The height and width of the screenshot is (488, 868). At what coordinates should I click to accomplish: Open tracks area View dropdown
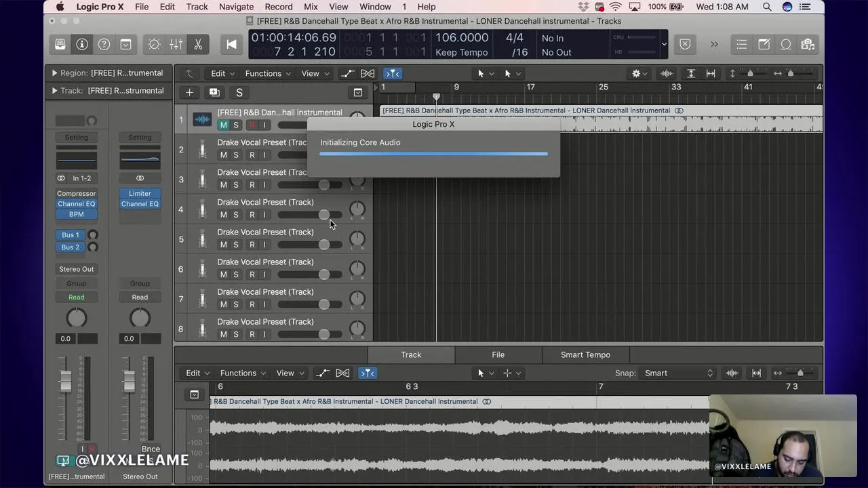(x=315, y=73)
